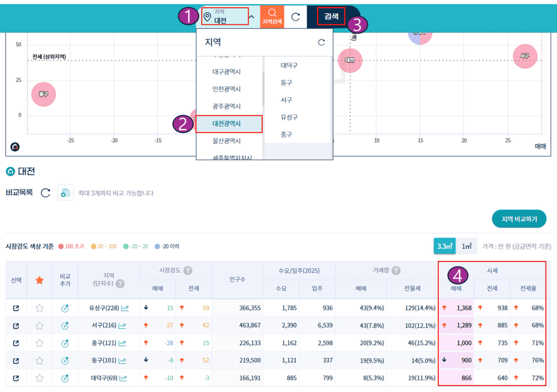Image resolution: width=557 pixels, height=392 pixels.
Task: Select 울산광역시 in the region list
Action: [226, 141]
